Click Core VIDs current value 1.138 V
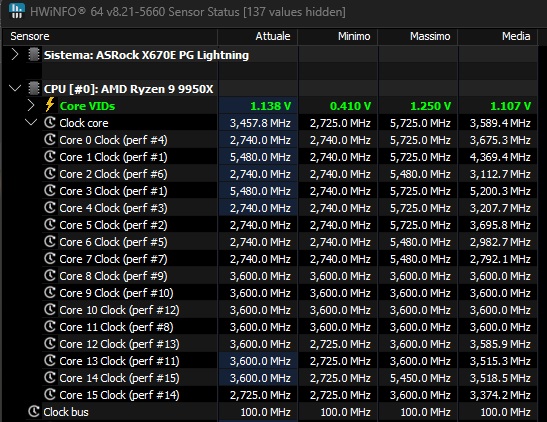The width and height of the screenshot is (547, 422). 271,106
